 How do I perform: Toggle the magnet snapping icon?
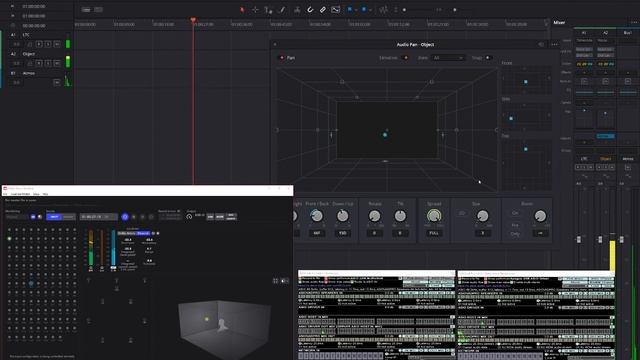(x=310, y=10)
